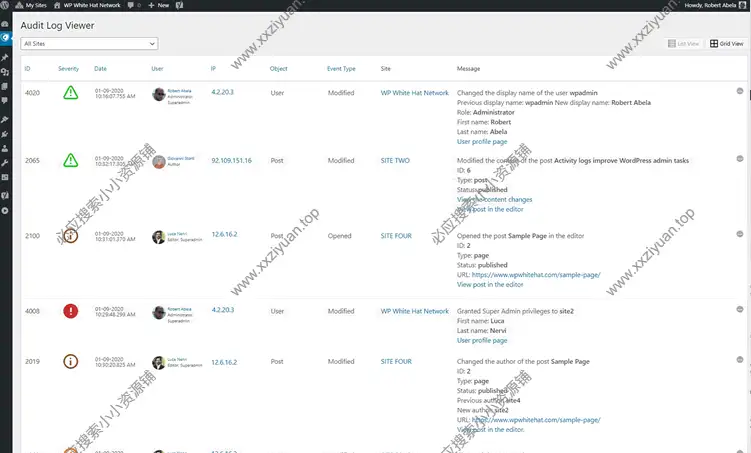The height and width of the screenshot is (453, 751).
Task: Sort by the Object column header
Action: tap(278, 68)
